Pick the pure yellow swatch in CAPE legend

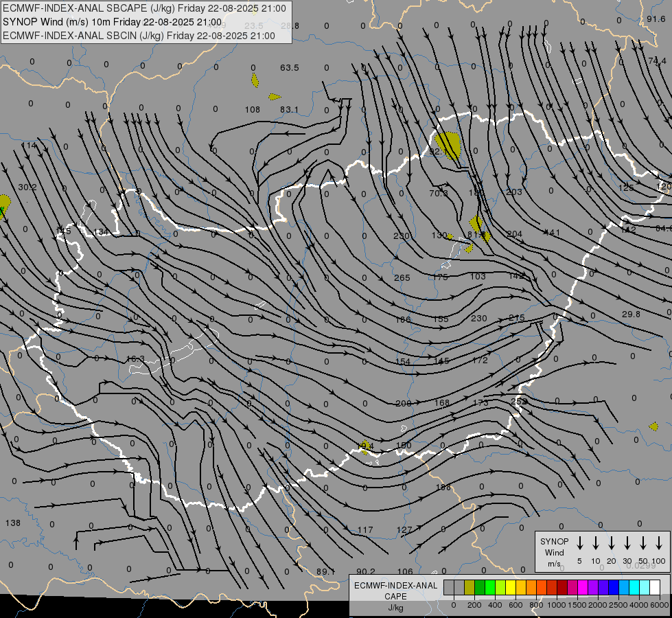pos(511,588)
